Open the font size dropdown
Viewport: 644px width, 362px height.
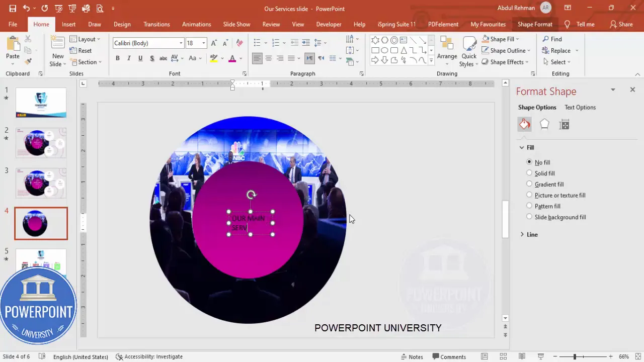click(x=204, y=43)
